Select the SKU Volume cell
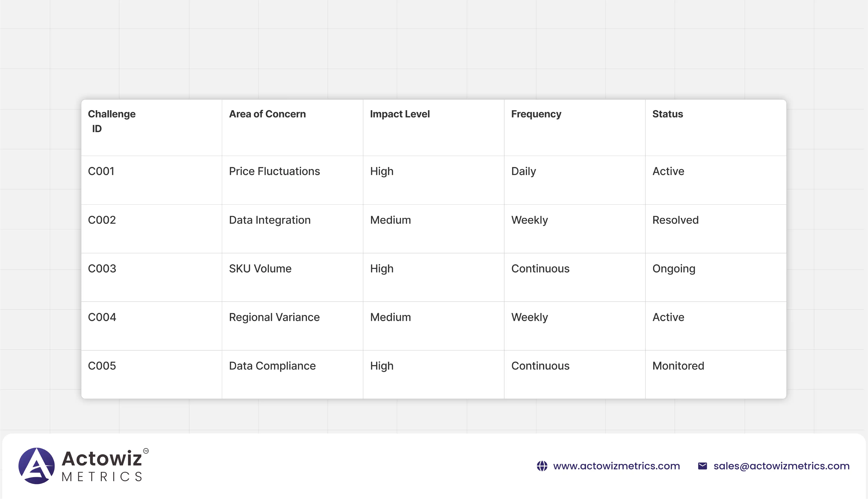 pyautogui.click(x=260, y=269)
